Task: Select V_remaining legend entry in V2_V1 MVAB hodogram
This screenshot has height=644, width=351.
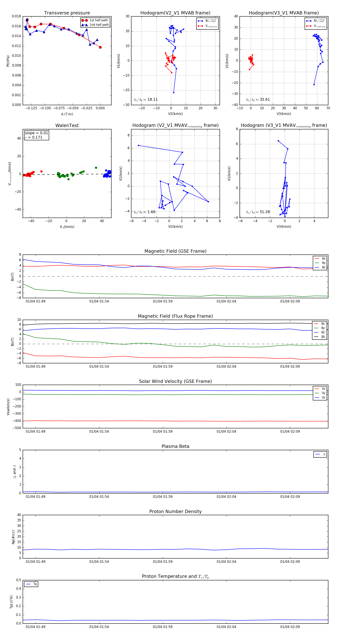Action: coord(207,26)
